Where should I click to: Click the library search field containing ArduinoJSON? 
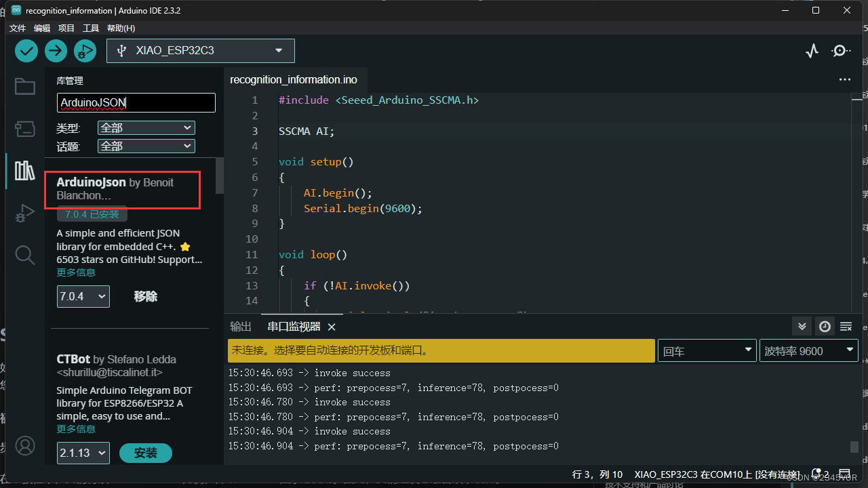click(136, 102)
